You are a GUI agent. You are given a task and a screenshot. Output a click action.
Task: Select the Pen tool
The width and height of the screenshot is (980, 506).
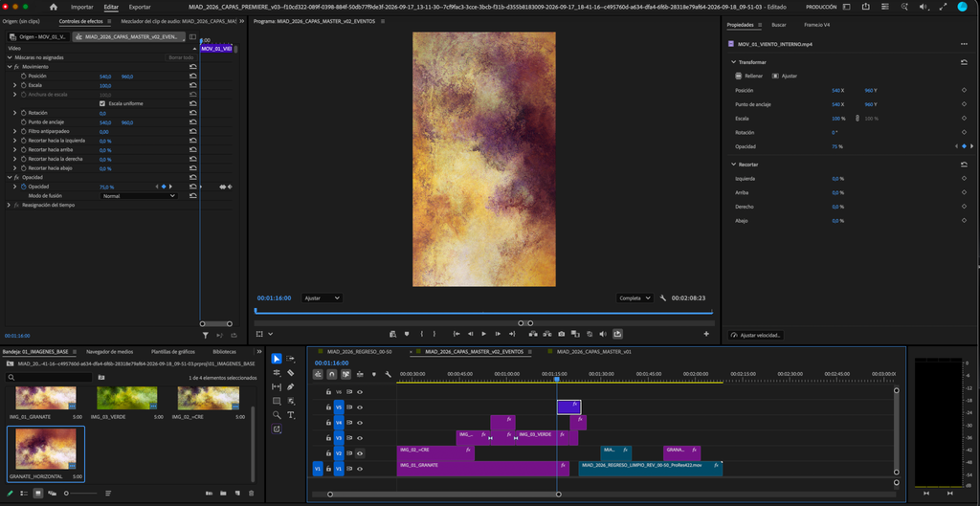click(x=291, y=386)
